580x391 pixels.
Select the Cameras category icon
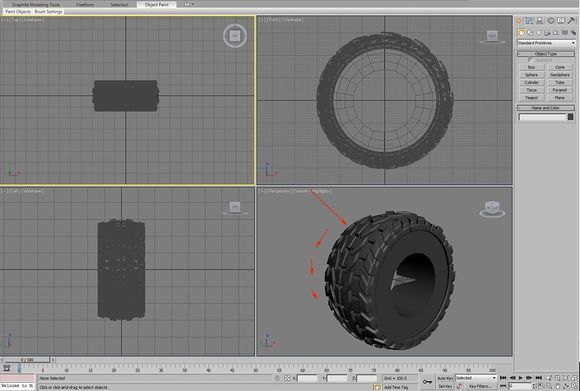(547, 33)
